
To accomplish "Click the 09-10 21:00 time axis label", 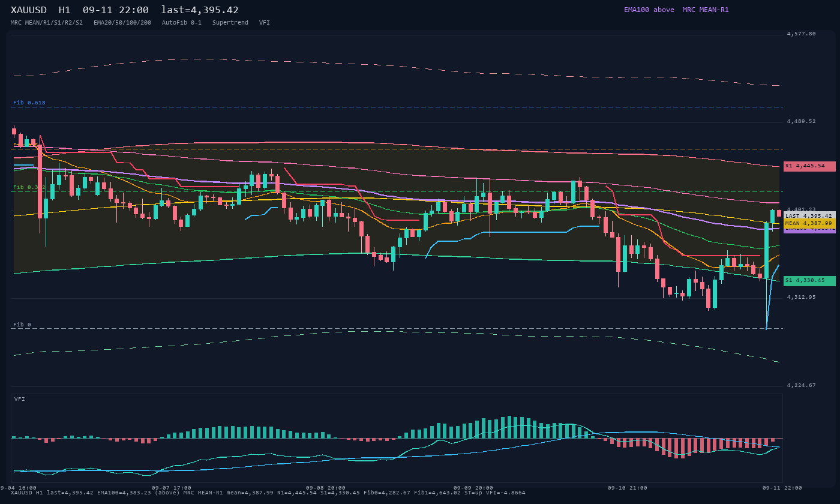I will click(x=628, y=488).
